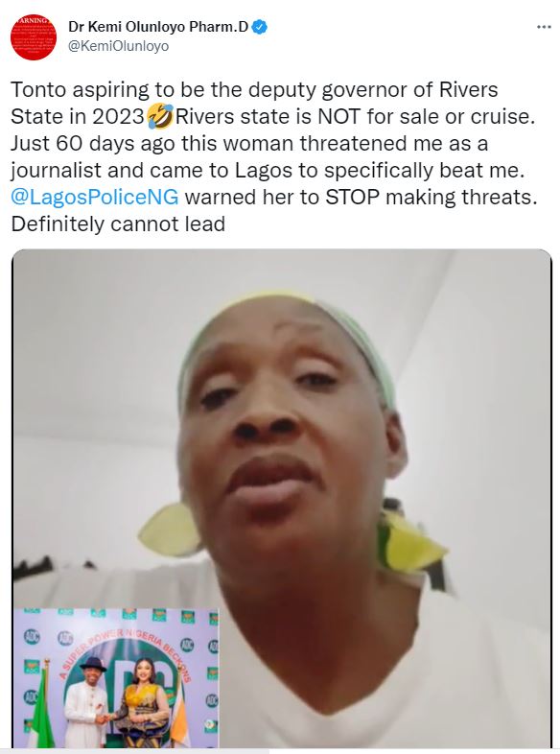
Task: Click the 'Definitely cannot lead' line
Action: (x=118, y=224)
